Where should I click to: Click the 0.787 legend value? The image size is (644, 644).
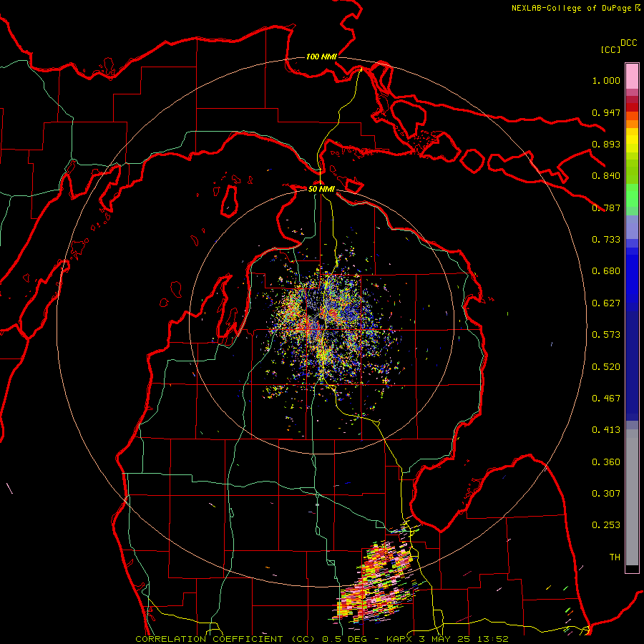606,208
